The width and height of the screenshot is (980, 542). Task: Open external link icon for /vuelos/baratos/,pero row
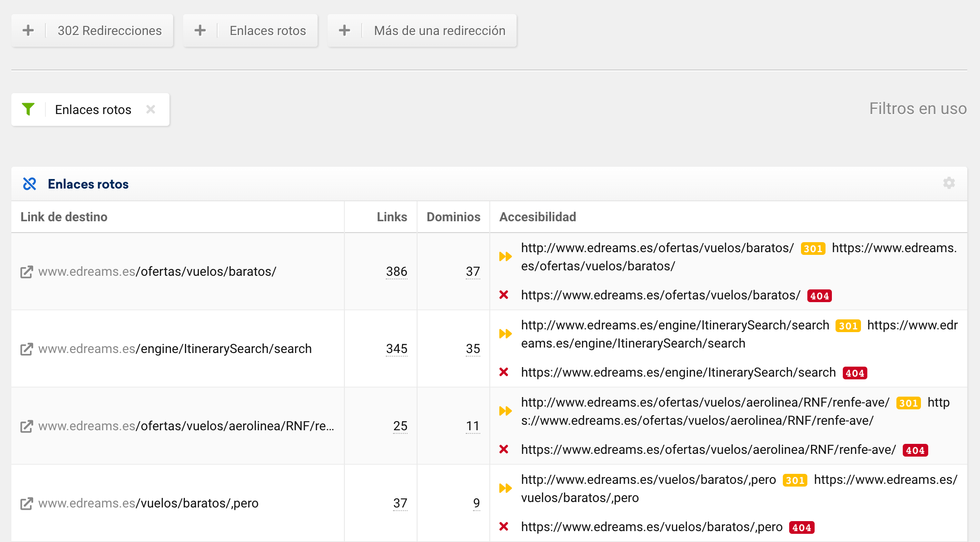point(27,503)
